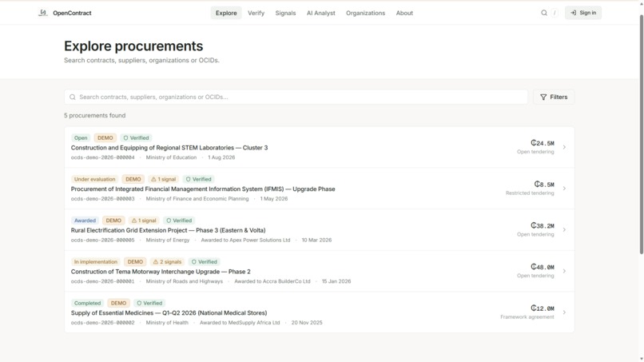This screenshot has height=362, width=644.
Task: Click Verified badge on Essential Medicines row
Action: pos(149,303)
